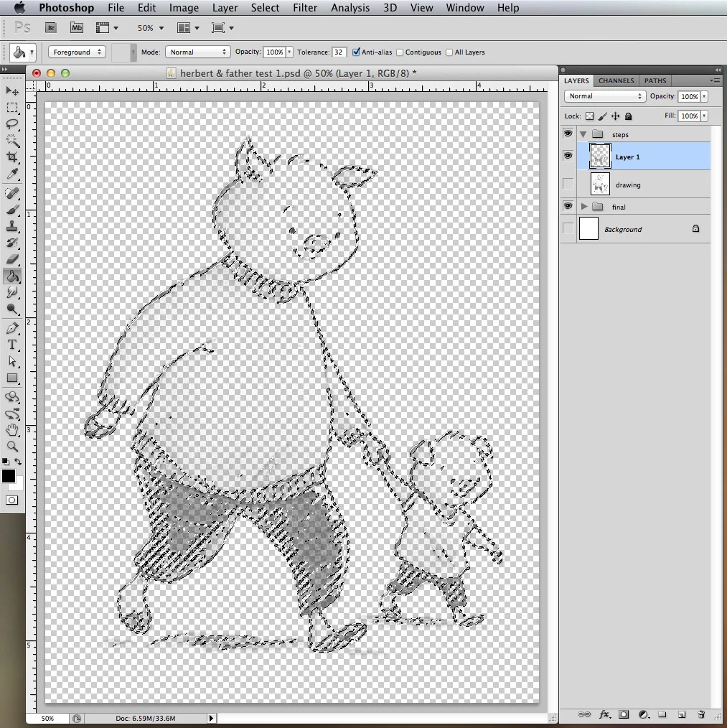Viewport: 727px width, 728px height.
Task: Hide Layer 1 visibility
Action: pos(568,156)
